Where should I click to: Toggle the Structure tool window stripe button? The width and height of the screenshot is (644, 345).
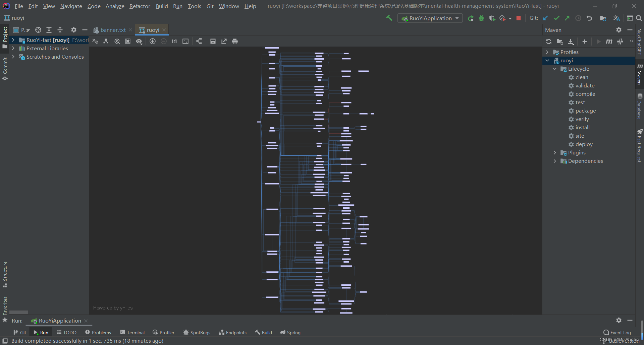(5, 274)
